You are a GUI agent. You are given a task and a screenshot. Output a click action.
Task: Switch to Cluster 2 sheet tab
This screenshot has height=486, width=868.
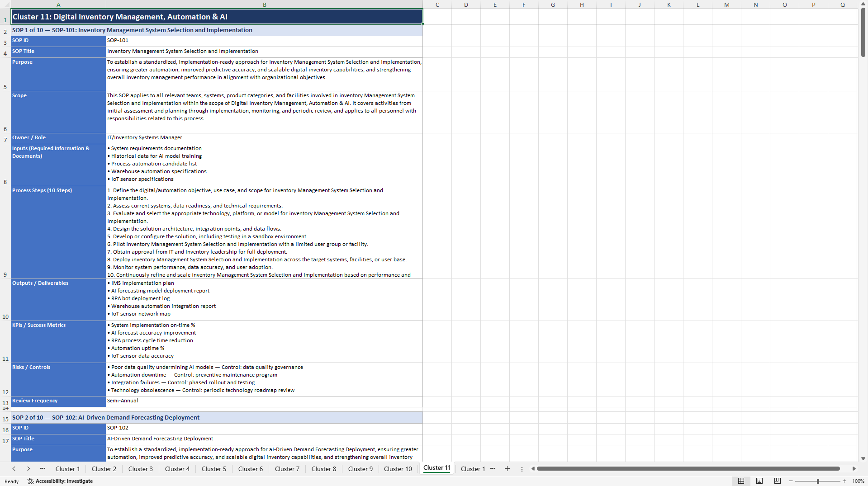[104, 469]
